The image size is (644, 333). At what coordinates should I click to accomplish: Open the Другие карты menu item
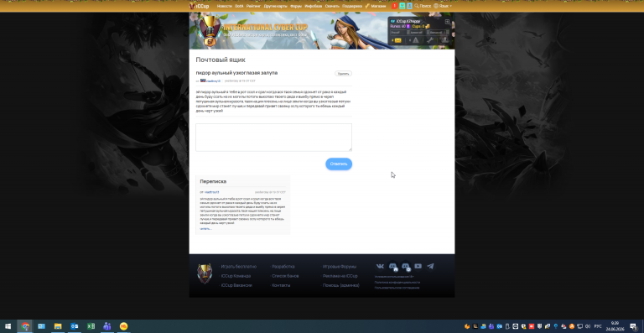point(275,6)
